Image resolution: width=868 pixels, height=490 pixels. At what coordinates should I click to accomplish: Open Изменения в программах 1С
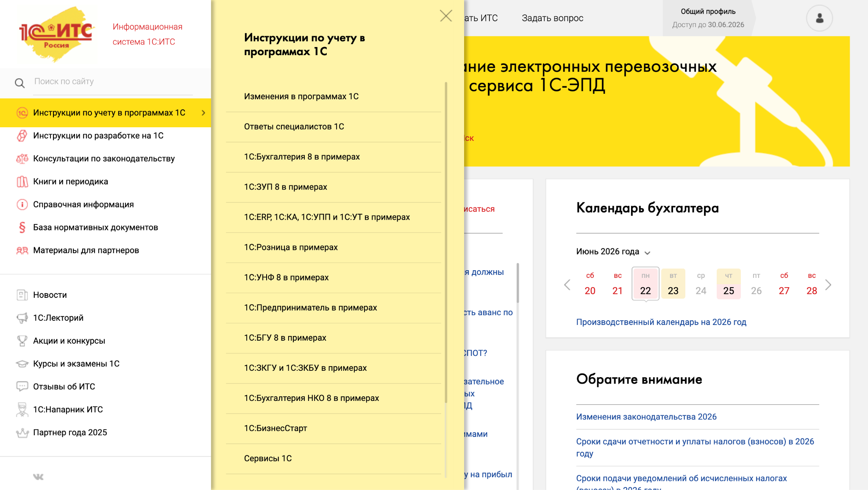pos(334,97)
